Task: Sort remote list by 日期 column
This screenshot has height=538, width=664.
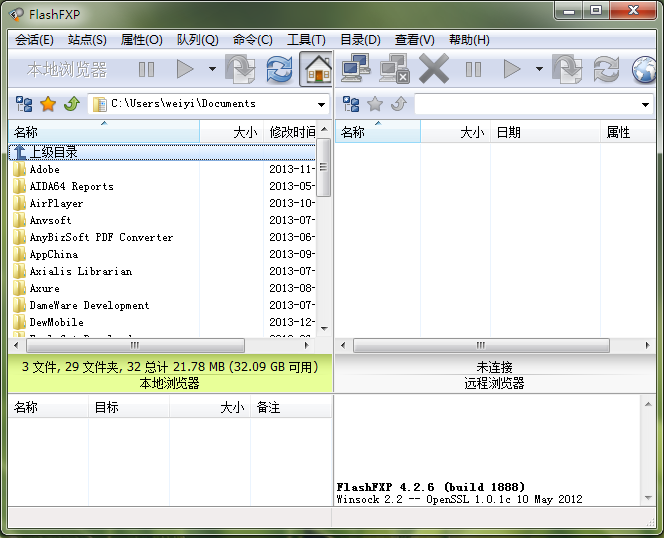Action: click(545, 132)
